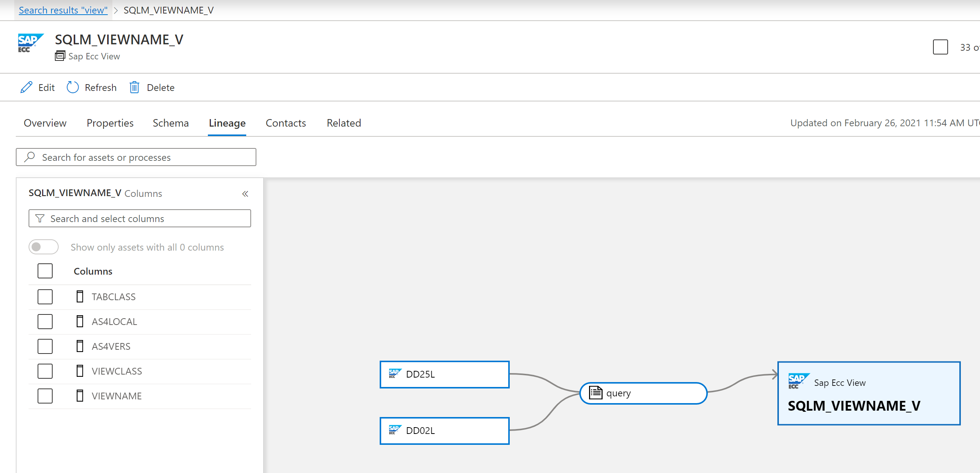Click the Search and select columns input field
This screenshot has width=980, height=473.
140,218
